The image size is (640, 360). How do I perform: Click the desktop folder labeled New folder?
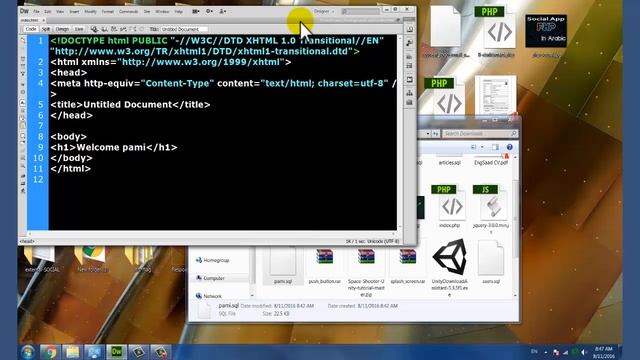pyautogui.click(x=92, y=260)
